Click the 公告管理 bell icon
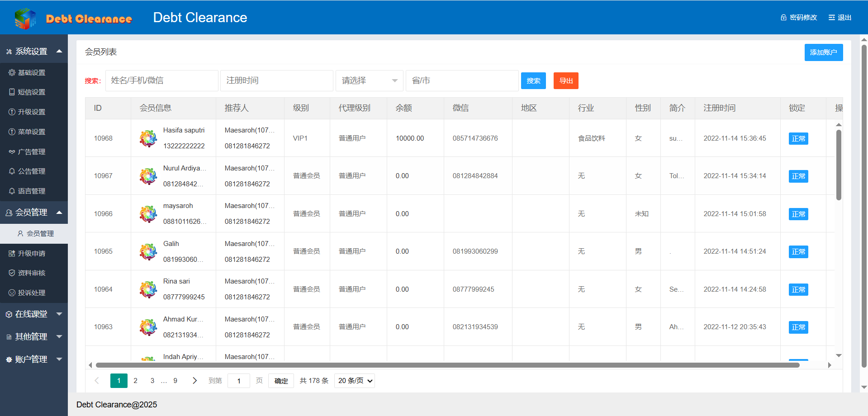The image size is (868, 416). pyautogui.click(x=12, y=171)
